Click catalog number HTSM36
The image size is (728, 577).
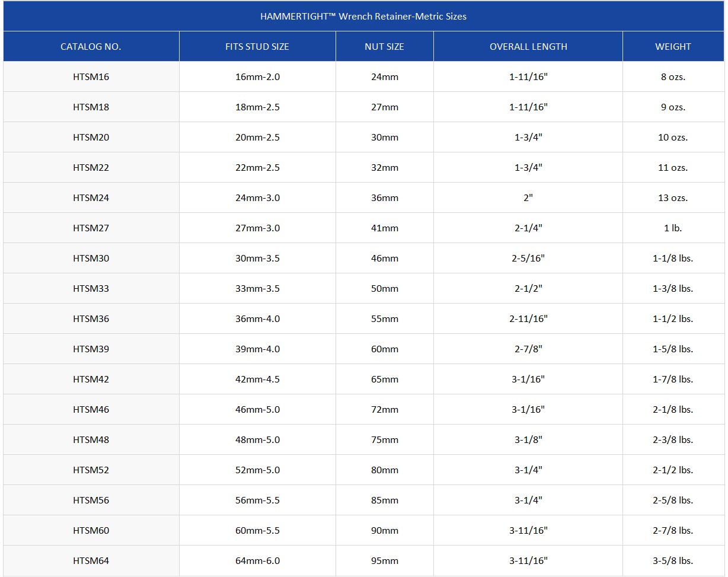coord(91,319)
